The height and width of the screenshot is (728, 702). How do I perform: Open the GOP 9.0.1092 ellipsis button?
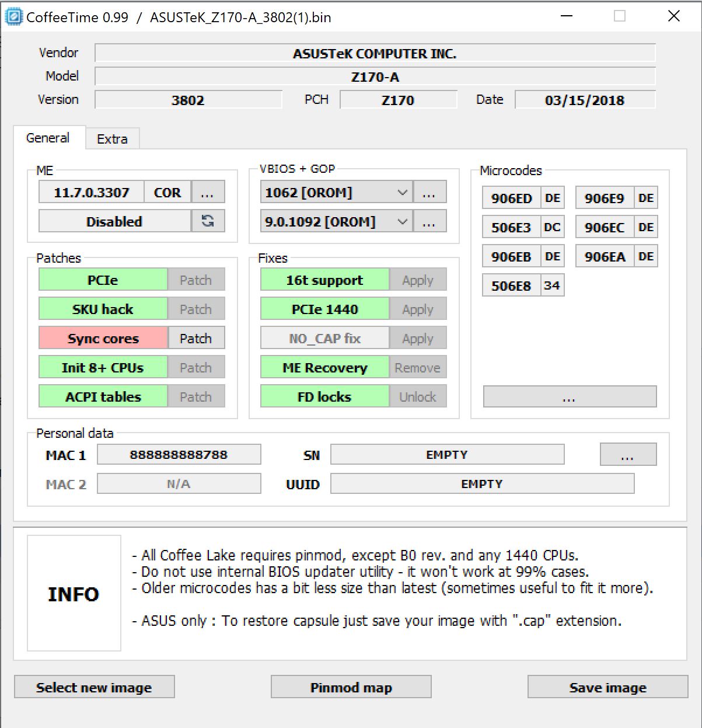[429, 221]
